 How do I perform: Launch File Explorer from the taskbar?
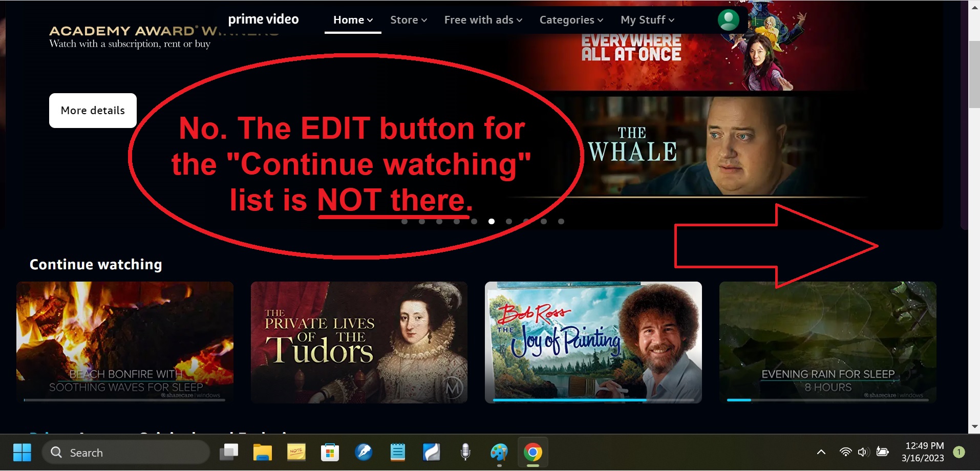pyautogui.click(x=262, y=453)
